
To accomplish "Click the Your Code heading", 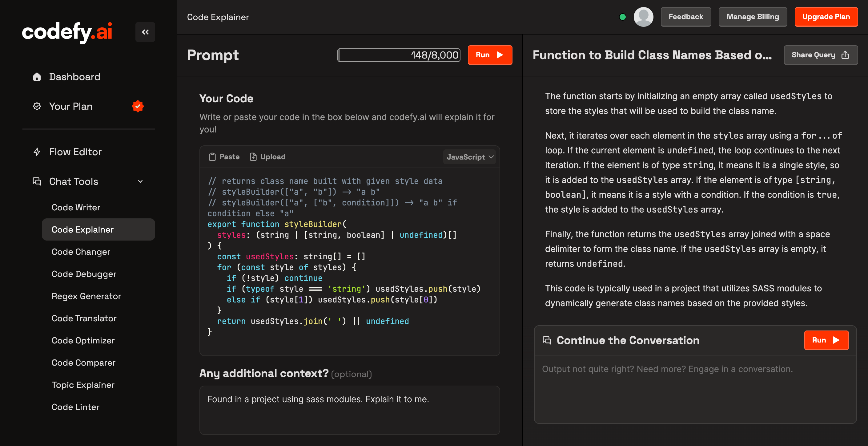I will click(x=227, y=99).
